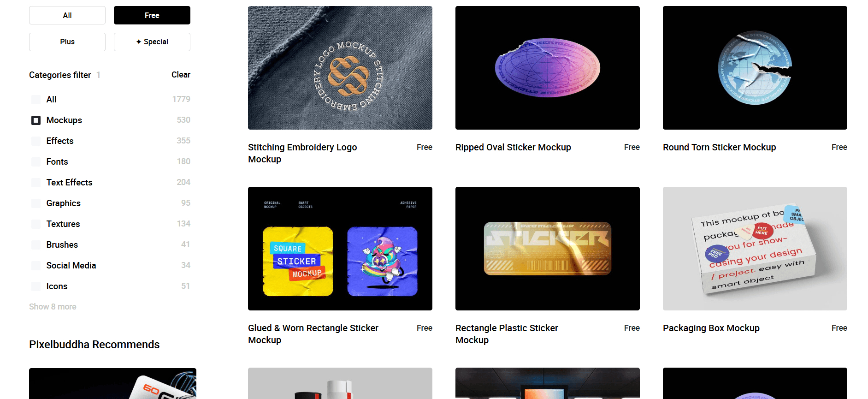Open Stitching Embroidery Logo Mockup thumbnail

[340, 68]
